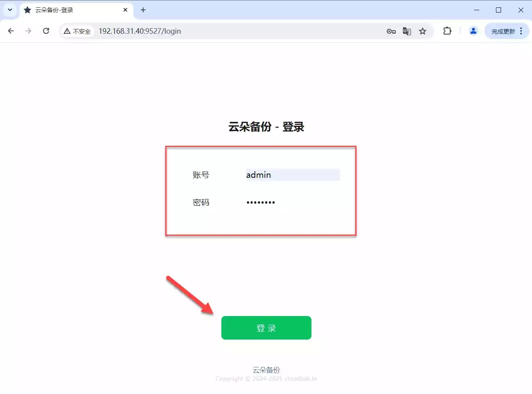Open a new tab with plus button
Image resolution: width=532 pixels, height=394 pixels.
coord(143,10)
